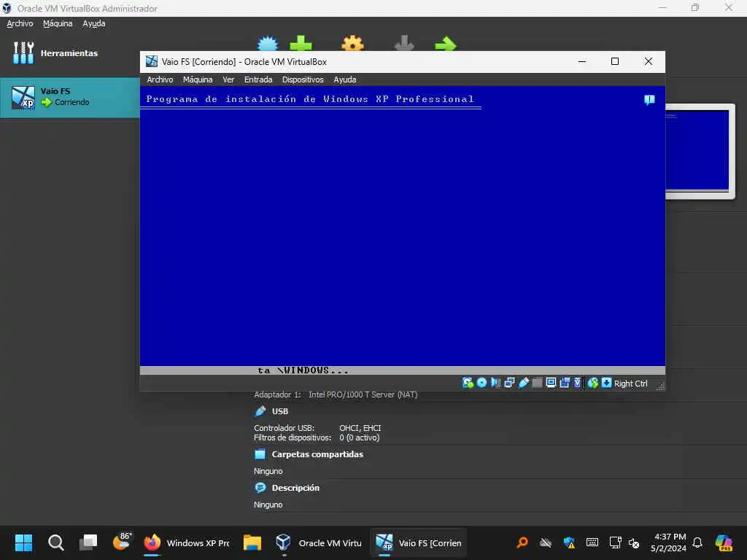Click the Descripción section header
This screenshot has width=747, height=560.
tap(295, 488)
